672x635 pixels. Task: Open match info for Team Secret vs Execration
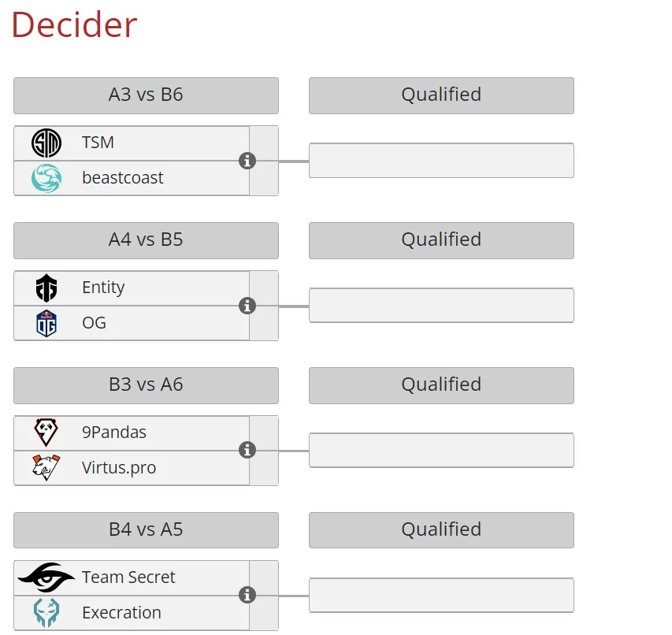pos(247,595)
